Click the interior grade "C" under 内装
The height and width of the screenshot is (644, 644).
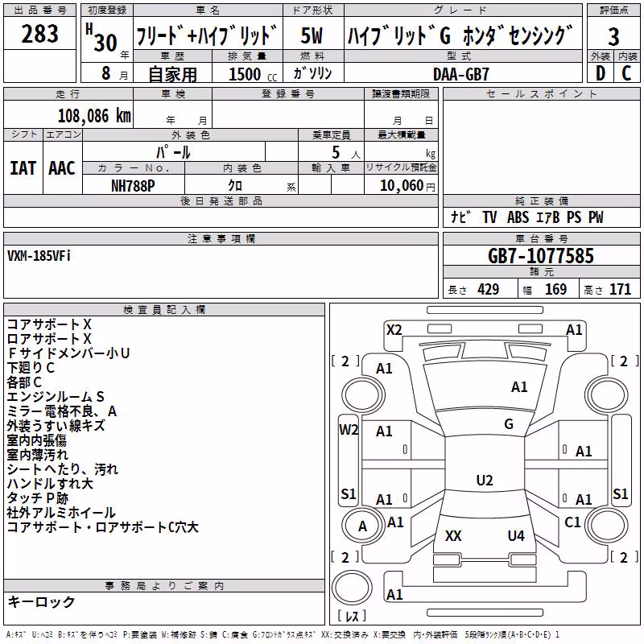click(x=626, y=73)
